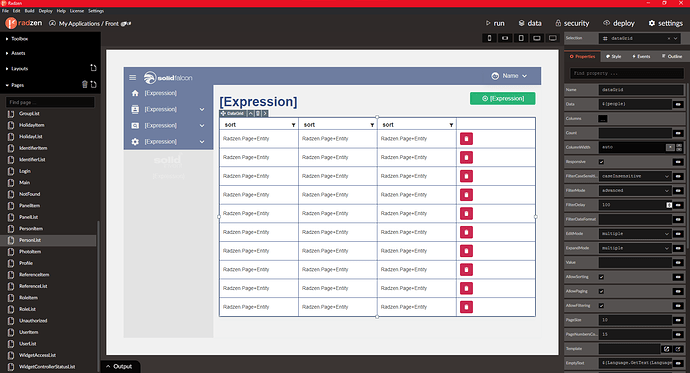This screenshot has width=690, height=373.
Task: Open the PersonItem page
Action: 31,229
